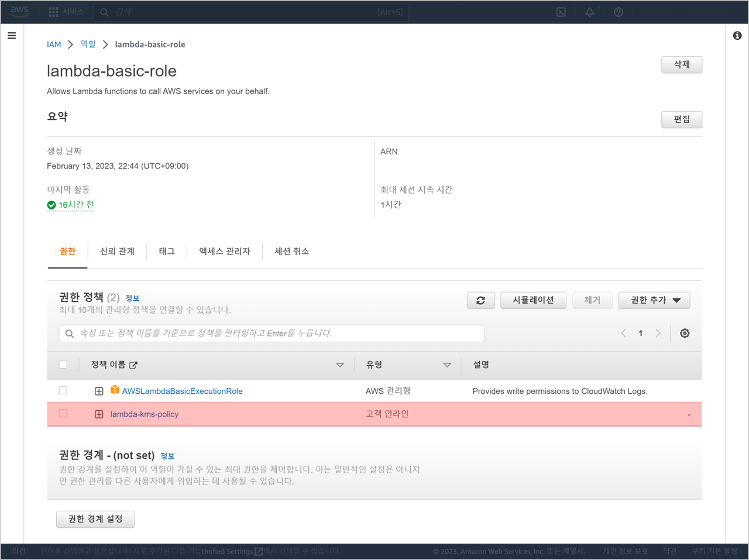Viewport: 749px width, 560px height.
Task: Switch to the 액세스 관리자 tab
Action: coord(225,251)
